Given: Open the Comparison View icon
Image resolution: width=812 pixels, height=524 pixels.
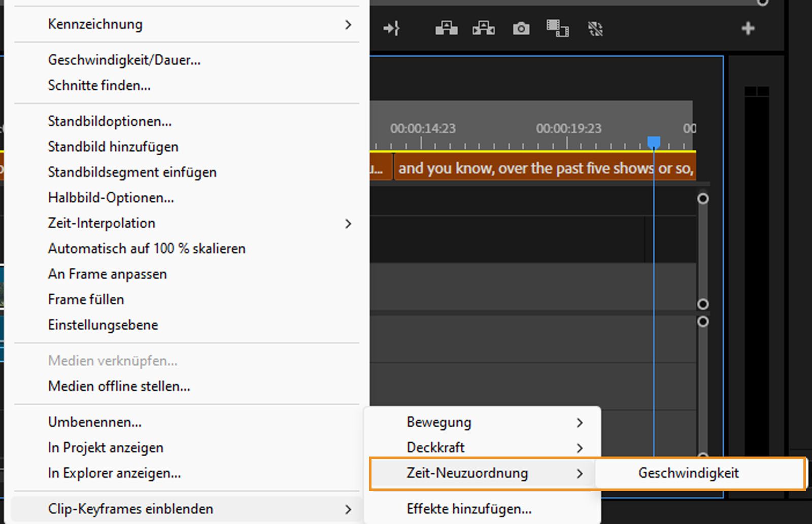Looking at the screenshot, I should (557, 29).
